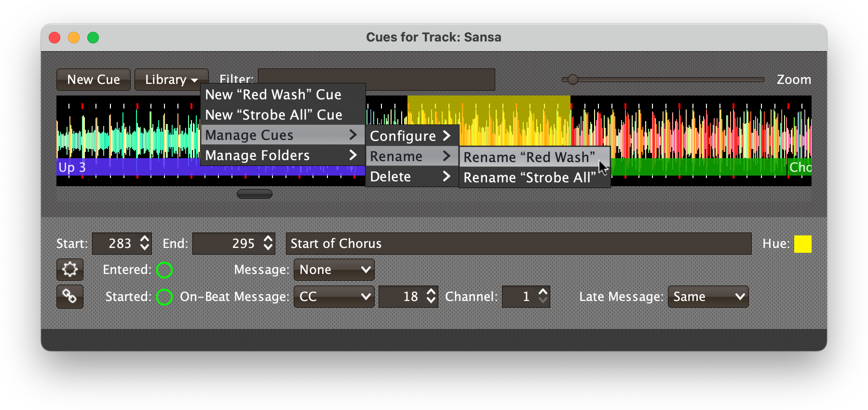Click the waveform horizontal scrollbar thumb
Image resolution: width=868 pixels, height=410 pixels.
[255, 194]
